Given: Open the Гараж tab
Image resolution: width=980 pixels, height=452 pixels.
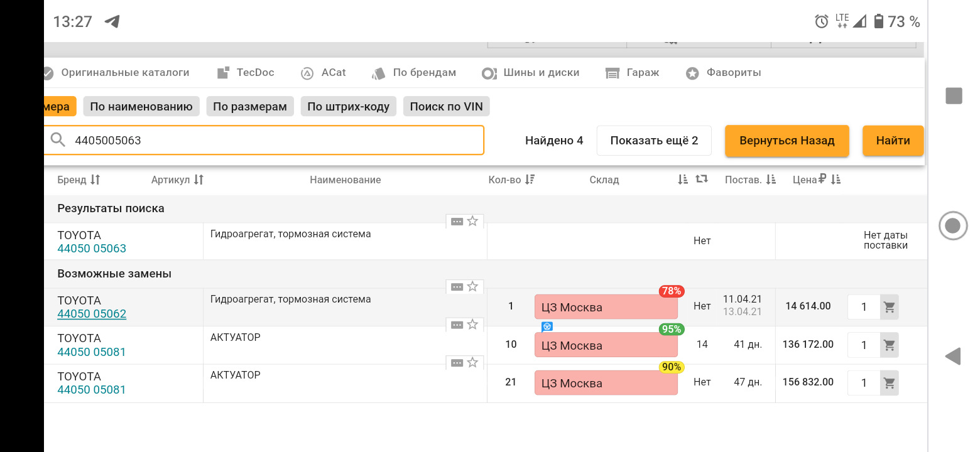Looking at the screenshot, I should pos(632,73).
